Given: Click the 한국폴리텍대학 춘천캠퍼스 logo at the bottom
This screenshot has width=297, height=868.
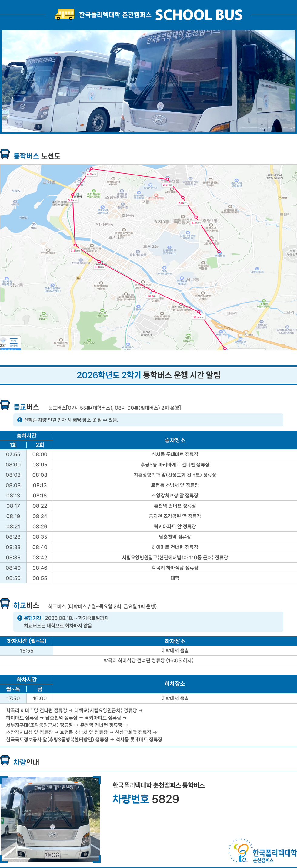Looking at the screenshot, I should click(x=262, y=851).
